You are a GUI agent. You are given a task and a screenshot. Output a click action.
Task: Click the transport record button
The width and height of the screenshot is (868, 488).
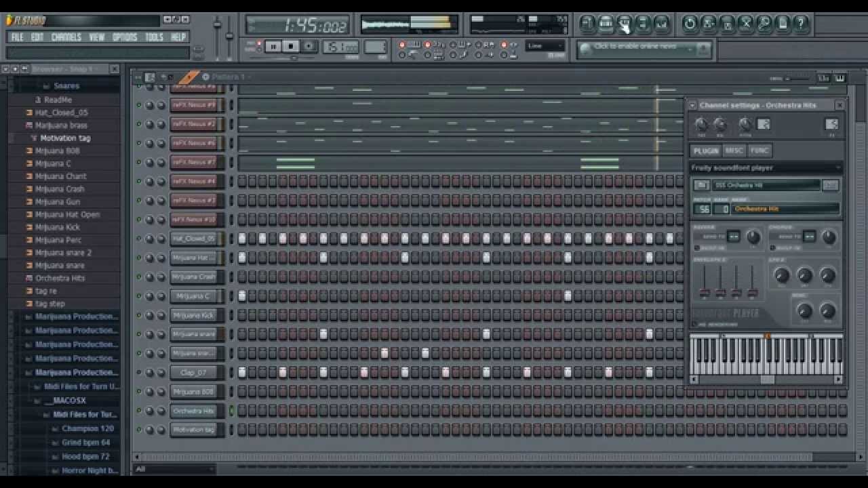pyautogui.click(x=309, y=46)
